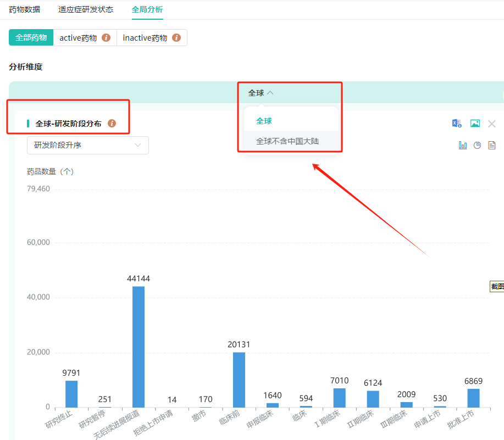Collapse the 全球 region dropdown
Image resolution: width=504 pixels, height=440 pixels.
point(261,93)
